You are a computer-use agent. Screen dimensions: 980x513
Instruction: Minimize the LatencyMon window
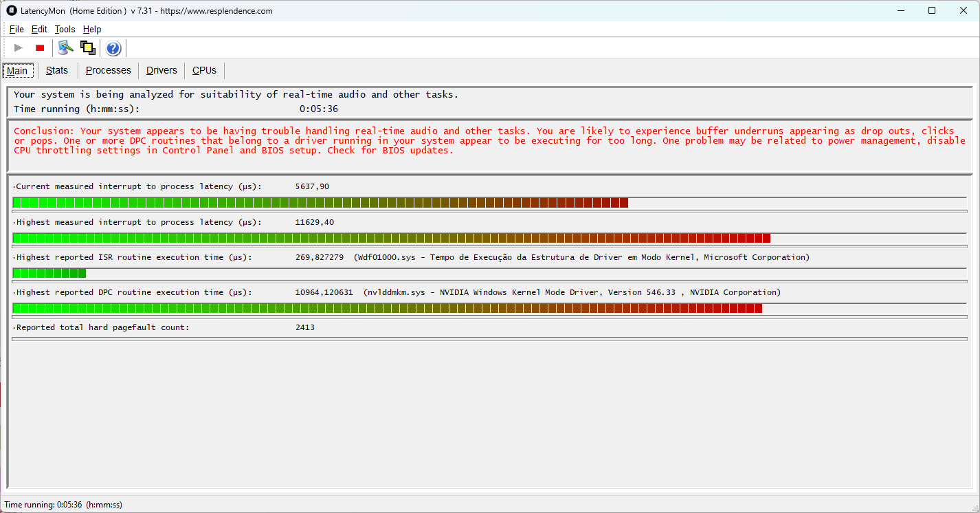point(900,10)
